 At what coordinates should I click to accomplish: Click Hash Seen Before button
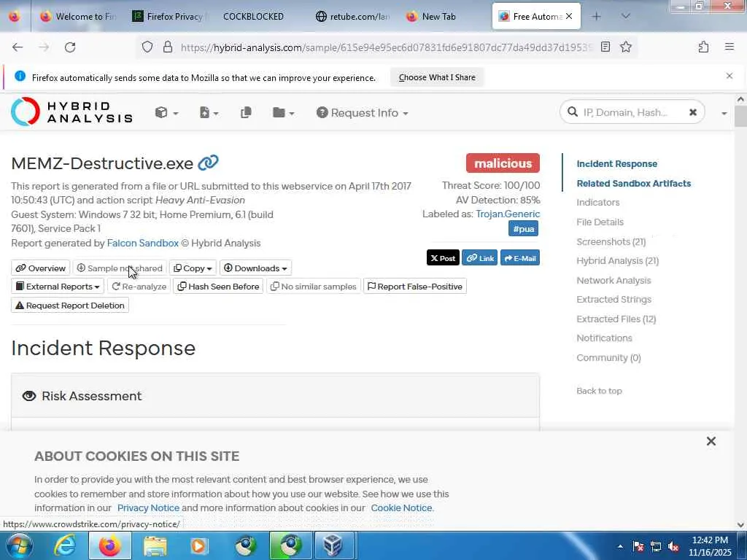218,286
